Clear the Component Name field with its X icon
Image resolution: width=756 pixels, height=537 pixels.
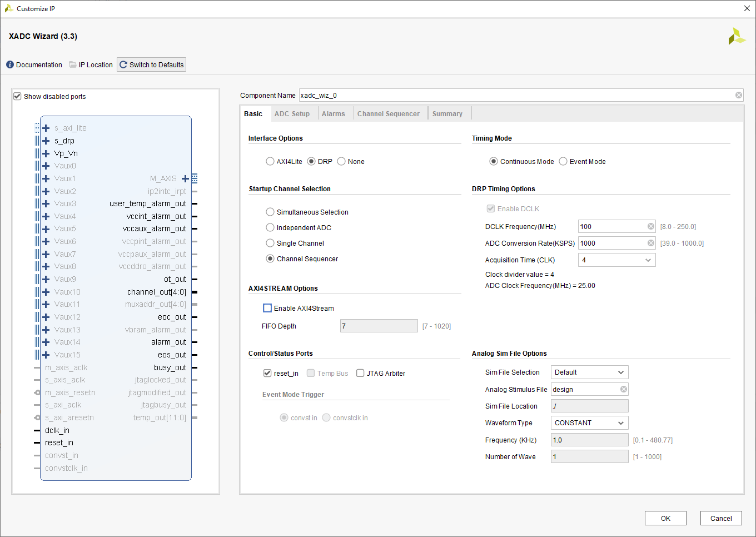[739, 95]
